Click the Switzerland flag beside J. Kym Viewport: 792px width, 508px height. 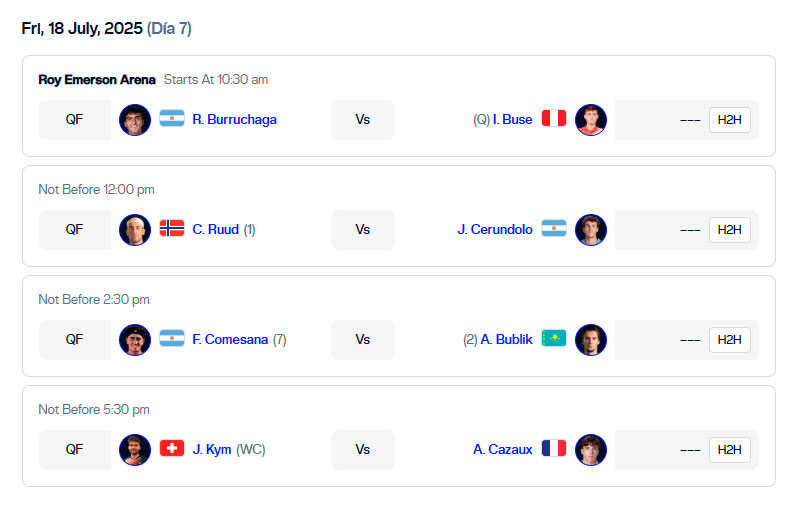pyautogui.click(x=172, y=448)
